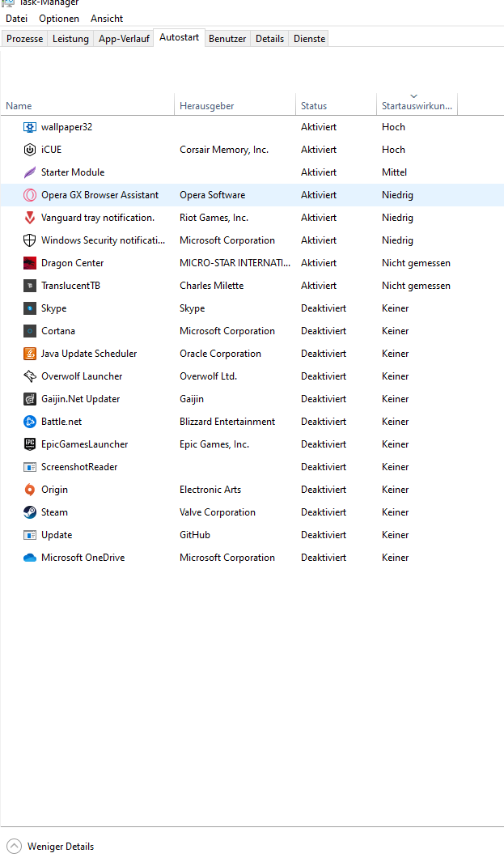Click the Steam icon
Screen dimensions: 504x866
[x=30, y=512]
